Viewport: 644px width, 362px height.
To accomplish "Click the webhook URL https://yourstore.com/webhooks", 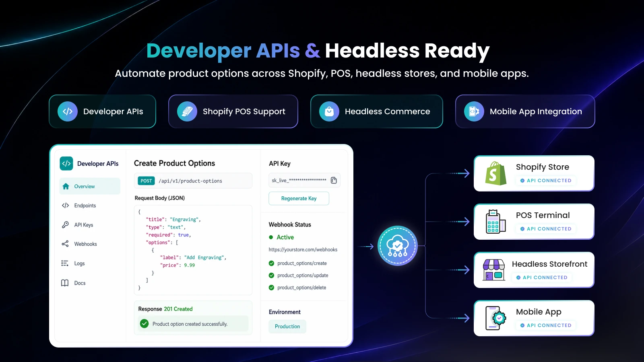I will (303, 250).
